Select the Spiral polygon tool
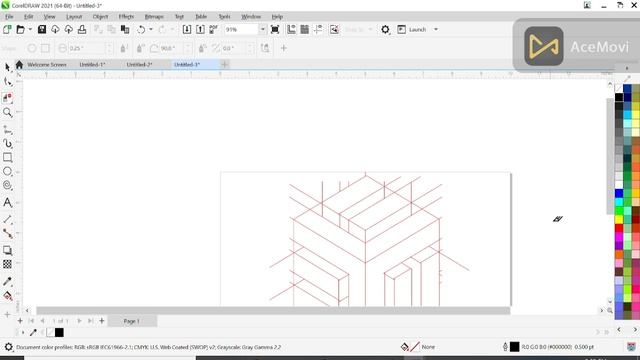 [x=7, y=185]
